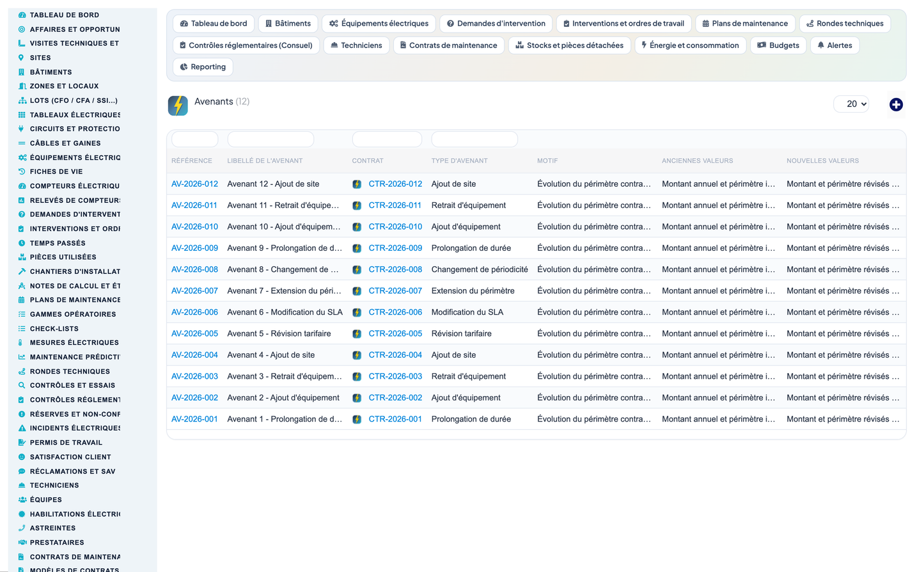This screenshot has width=924, height=572.
Task: Open Temps passés in the sidebar
Action: coord(58,243)
